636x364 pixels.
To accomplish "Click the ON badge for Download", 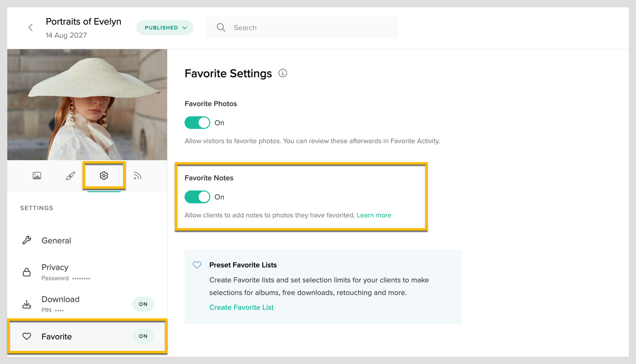I will [x=143, y=304].
